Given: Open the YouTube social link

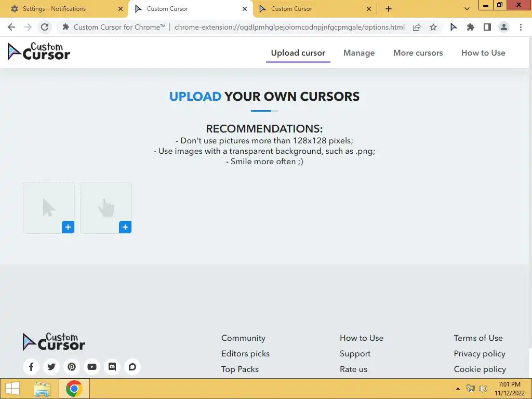Looking at the screenshot, I should coord(92,367).
